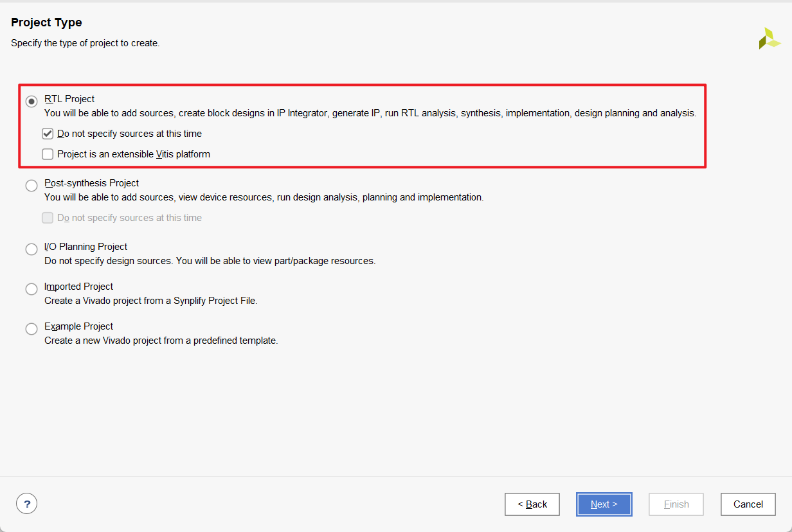Click 'Create a new Vivado project from a predefined template.'
The image size is (792, 532).
click(161, 341)
